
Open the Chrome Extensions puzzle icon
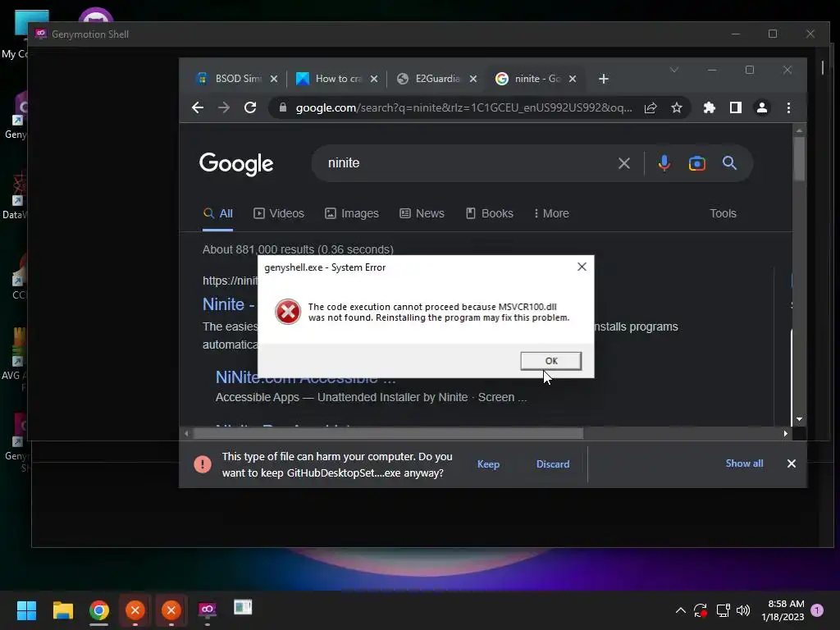pos(710,107)
